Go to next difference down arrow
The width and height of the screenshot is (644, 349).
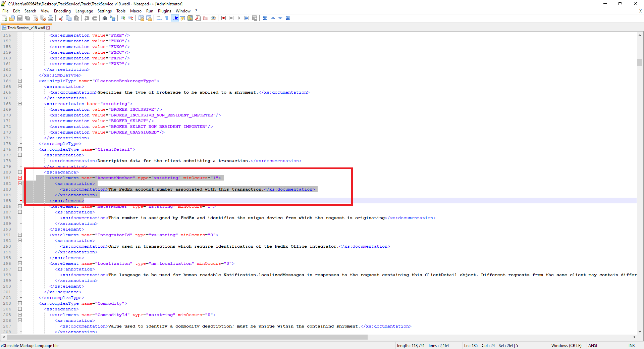pos(280,18)
